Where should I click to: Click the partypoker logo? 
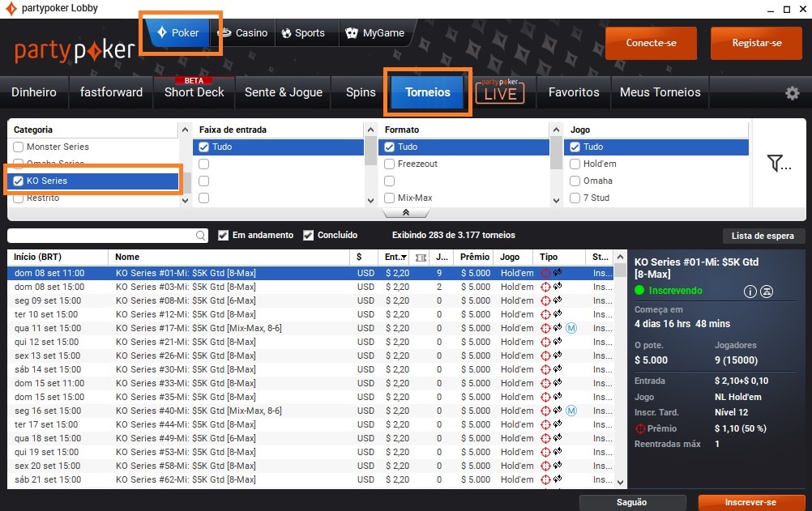(75, 51)
